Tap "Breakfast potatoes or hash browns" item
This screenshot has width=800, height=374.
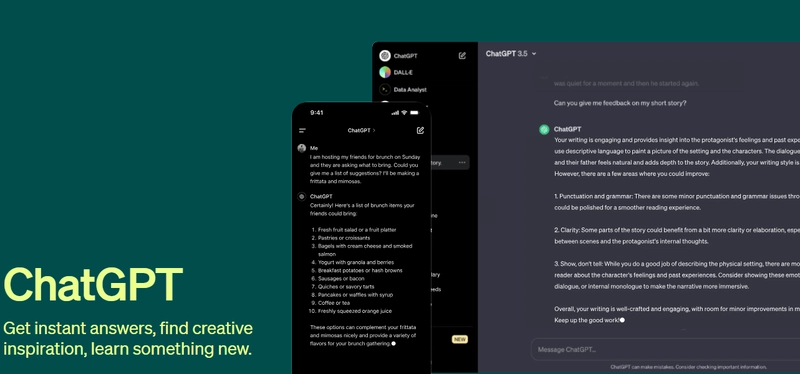tap(360, 270)
